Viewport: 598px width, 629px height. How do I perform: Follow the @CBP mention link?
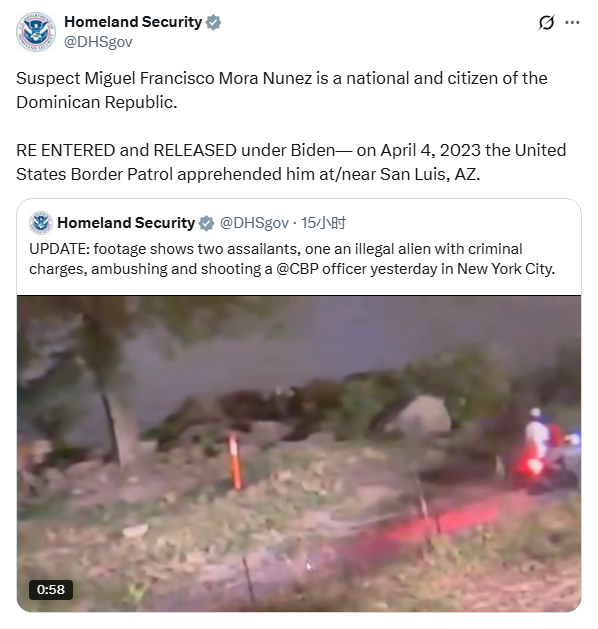[297, 269]
